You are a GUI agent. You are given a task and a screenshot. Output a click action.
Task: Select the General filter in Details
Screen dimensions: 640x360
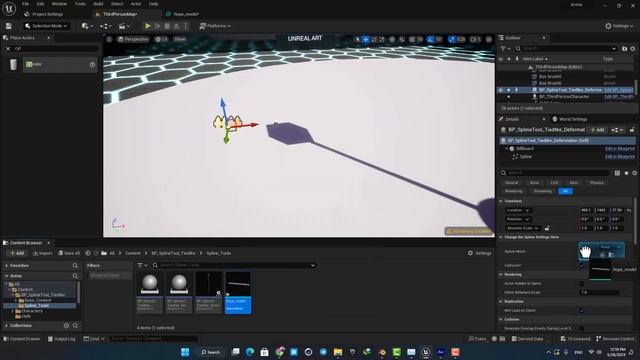pos(511,183)
